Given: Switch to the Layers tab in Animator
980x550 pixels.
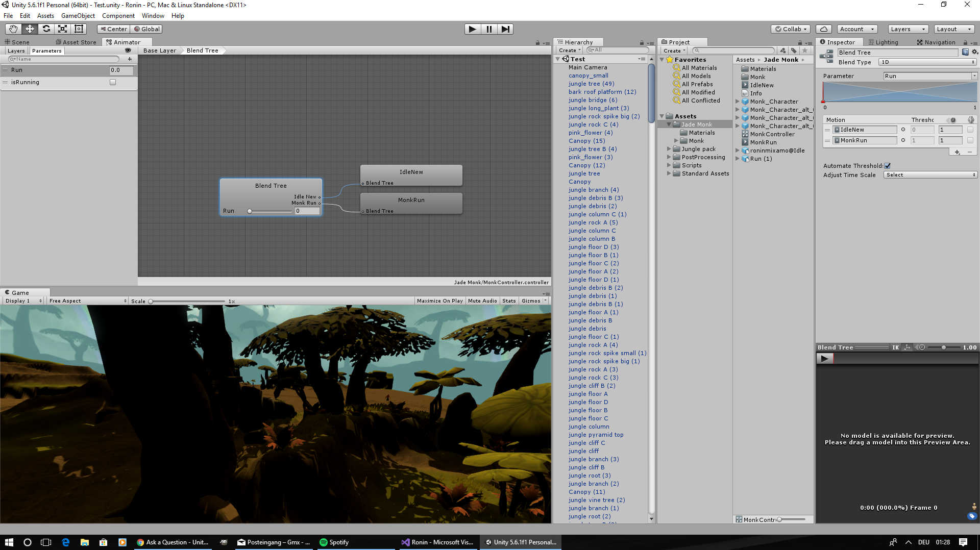Looking at the screenshot, I should 16,51.
